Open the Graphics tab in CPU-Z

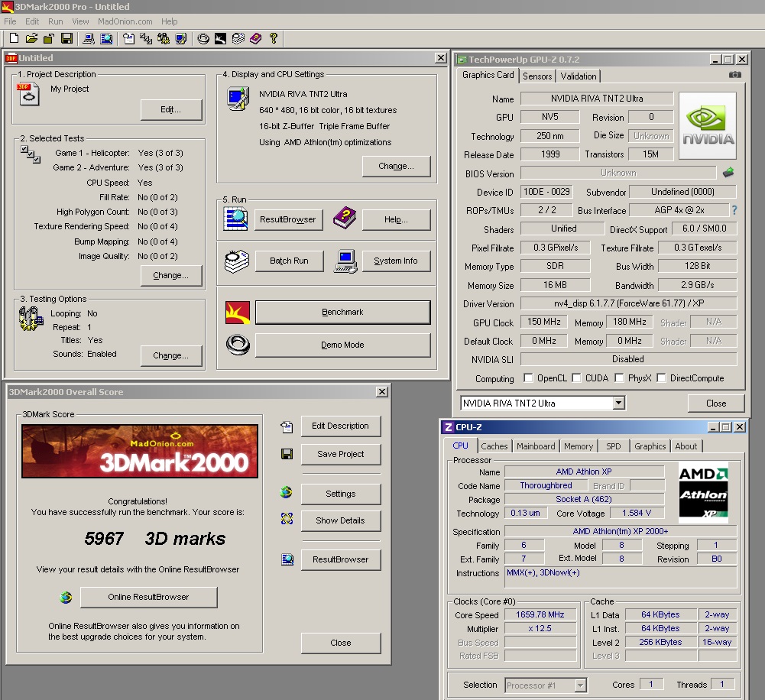coord(650,446)
